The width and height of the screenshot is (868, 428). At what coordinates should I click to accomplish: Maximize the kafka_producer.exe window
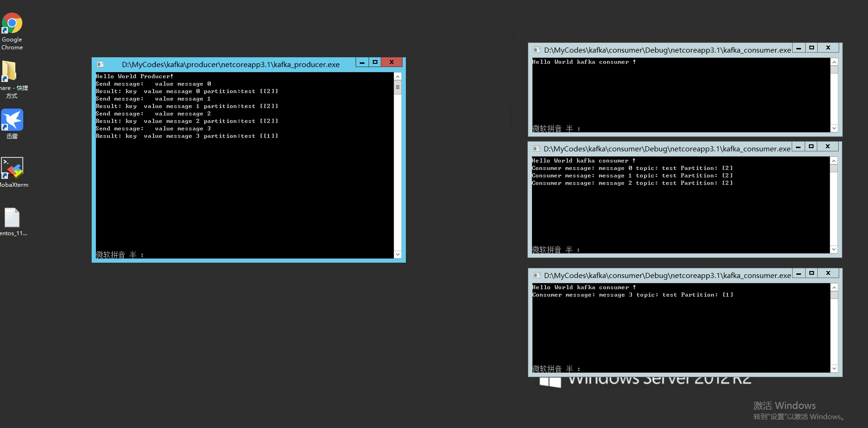pos(375,62)
